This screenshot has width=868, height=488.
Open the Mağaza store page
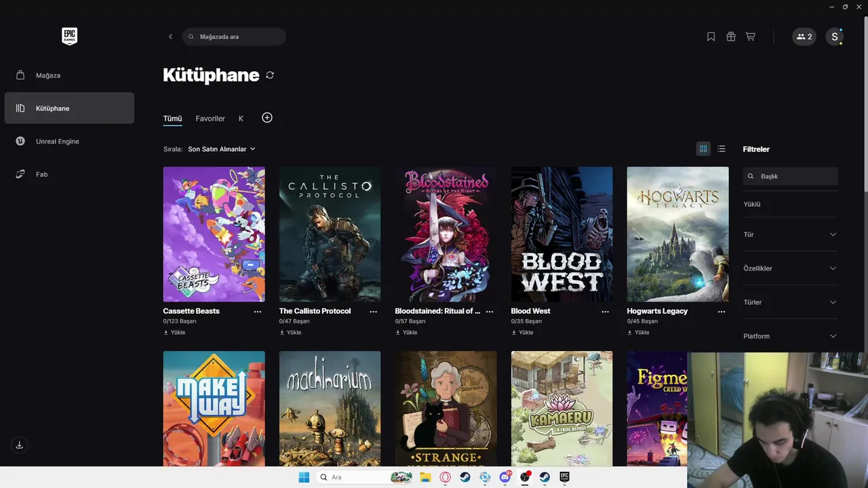[69, 75]
